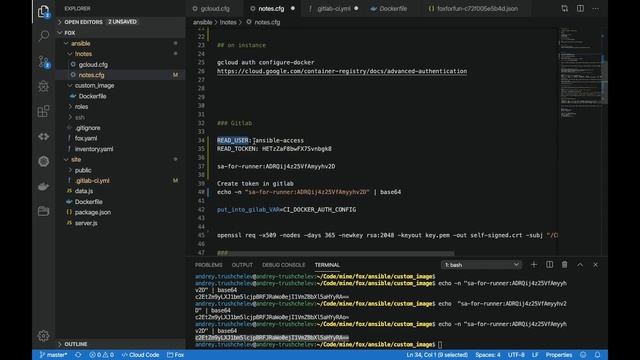The width and height of the screenshot is (640, 360).
Task: Create a new terminal with plus icon
Action: point(533,264)
